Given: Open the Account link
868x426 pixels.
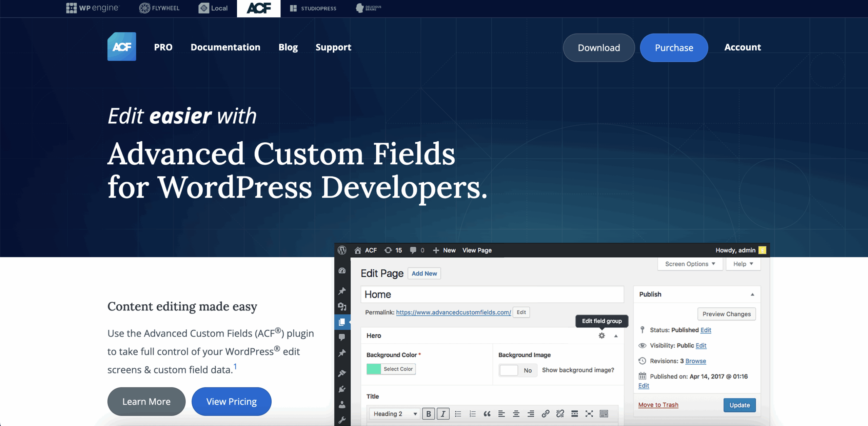Looking at the screenshot, I should (x=743, y=47).
